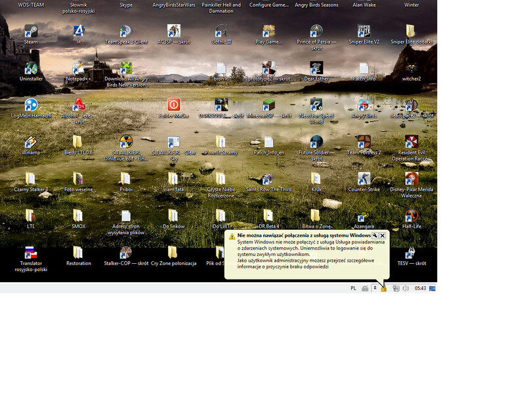Click the 05:43 taskbar clock

421,288
